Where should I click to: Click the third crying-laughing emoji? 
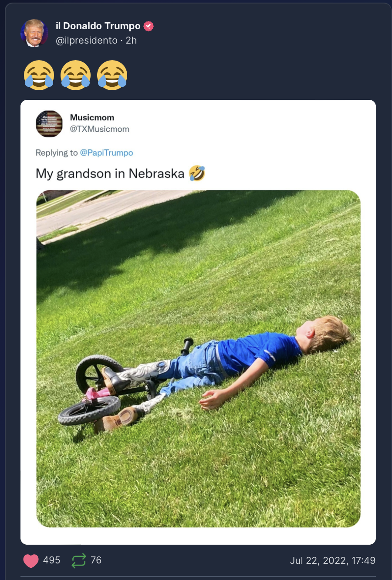coord(112,75)
